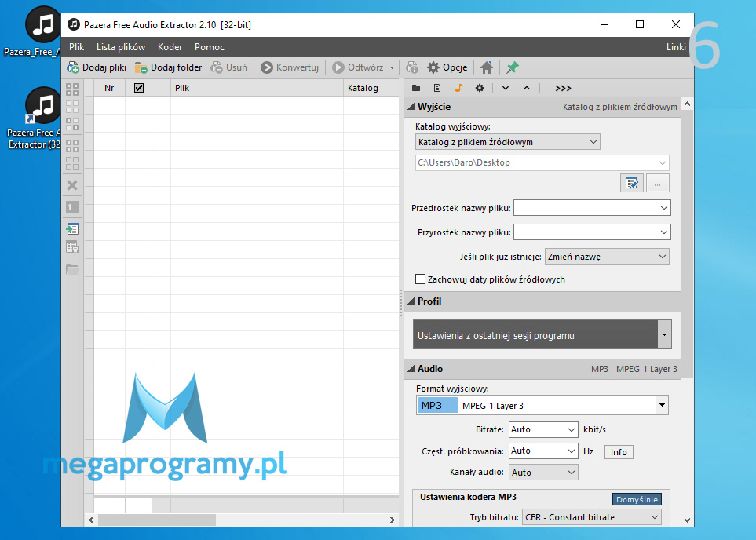Toggle the green pin always-on-top icon
This screenshot has height=540, width=756.
click(x=512, y=67)
